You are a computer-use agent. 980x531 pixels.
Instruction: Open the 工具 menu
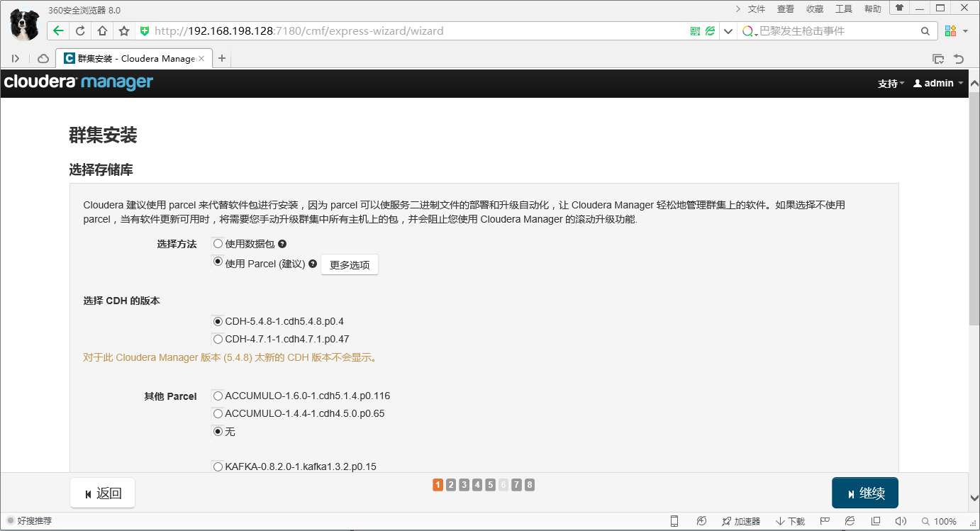pyautogui.click(x=844, y=9)
